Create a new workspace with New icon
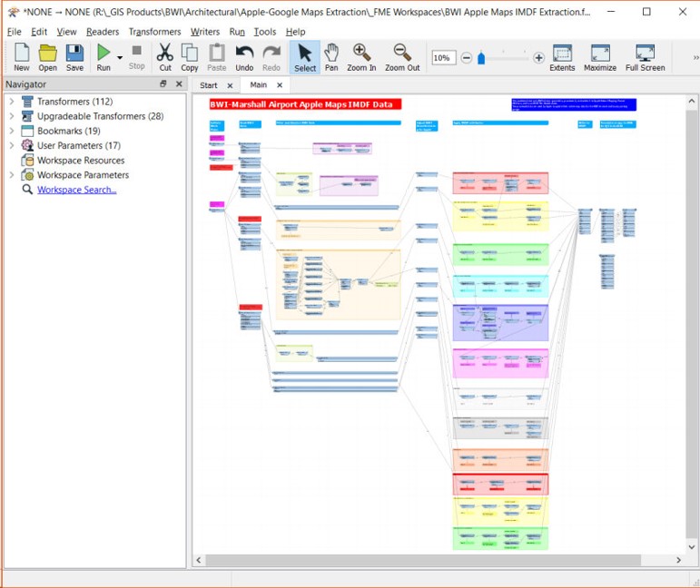 coord(22,57)
